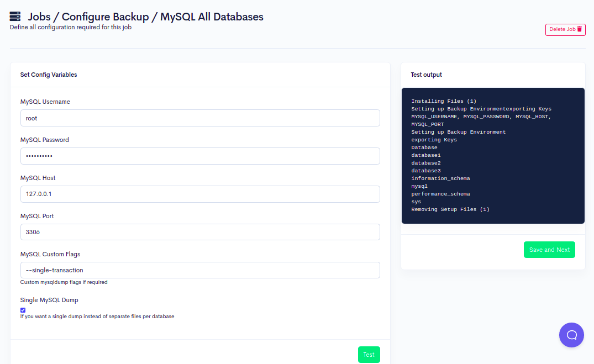The width and height of the screenshot is (594, 364).
Task: Click the 'exporting Keys' output line
Action: click(434, 140)
